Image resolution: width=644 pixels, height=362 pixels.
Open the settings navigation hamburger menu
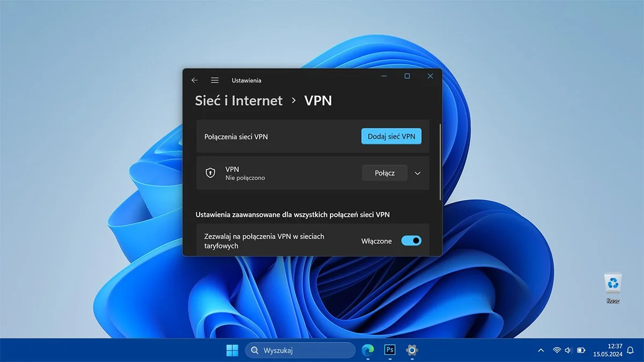(214, 80)
